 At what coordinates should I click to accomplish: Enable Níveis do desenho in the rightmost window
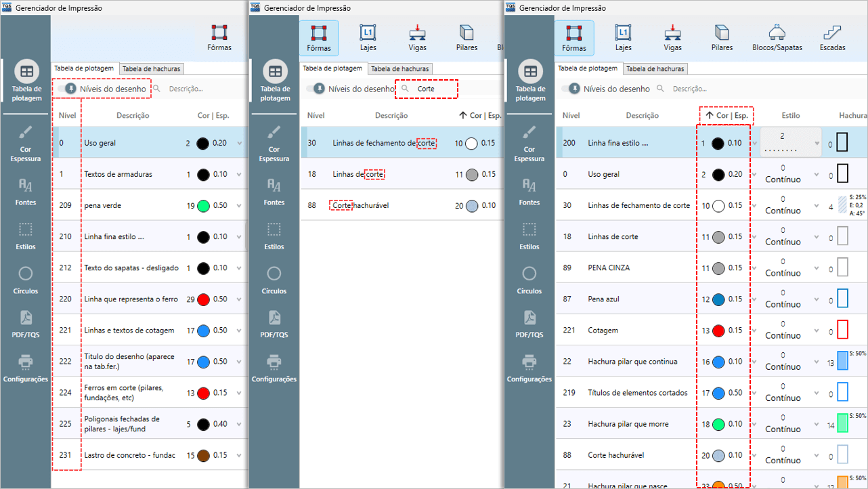570,89
